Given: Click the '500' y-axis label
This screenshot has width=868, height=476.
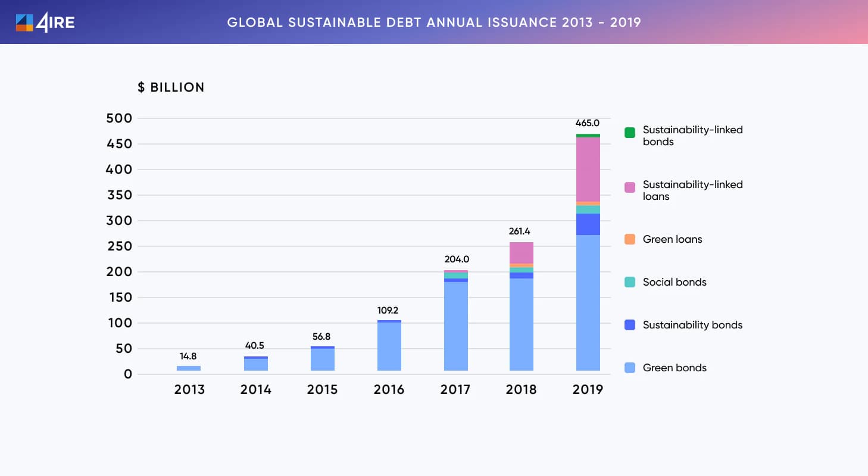Looking at the screenshot, I should coord(119,118).
